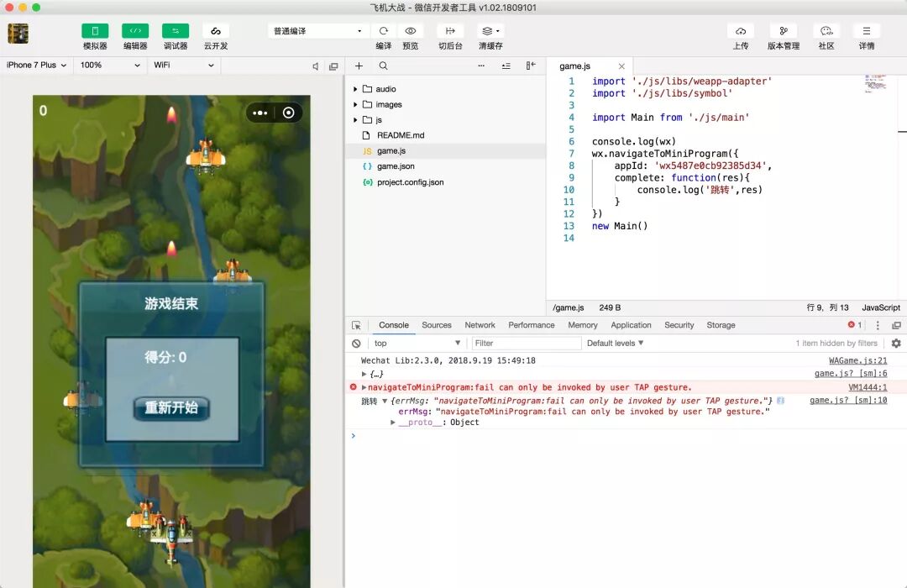
Task: Open the 社区 community icon
Action: tap(826, 31)
